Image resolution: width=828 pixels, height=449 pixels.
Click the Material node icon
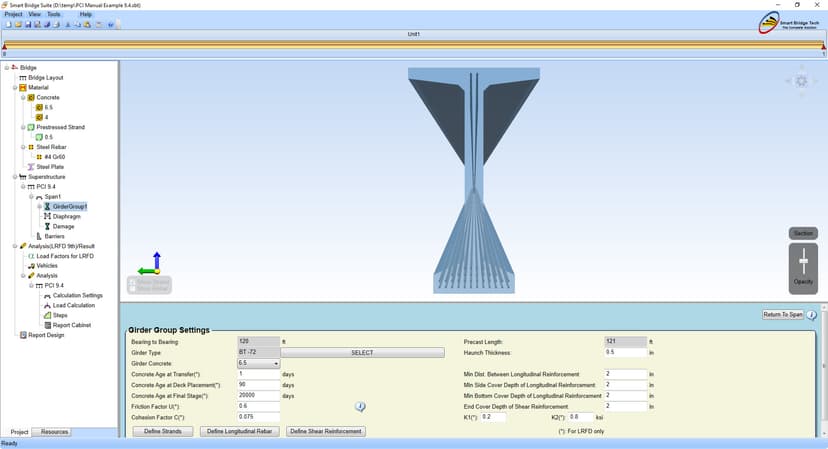(23, 88)
